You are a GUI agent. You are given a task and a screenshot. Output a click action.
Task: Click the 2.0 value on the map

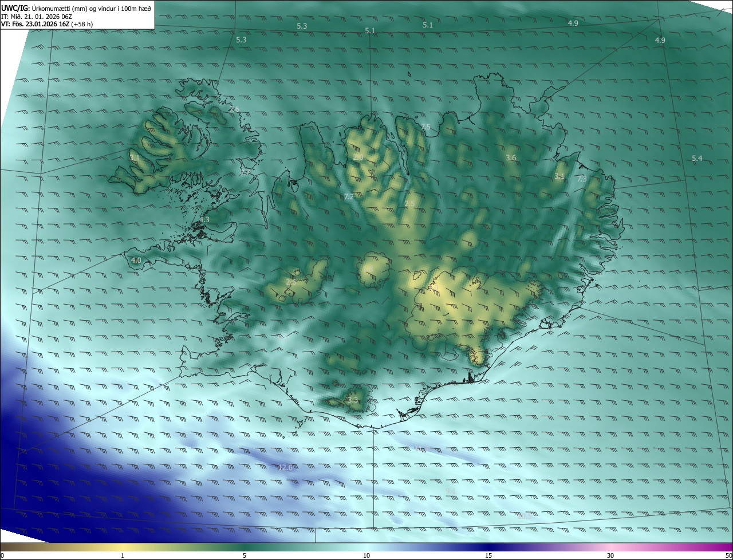[x=358, y=157]
